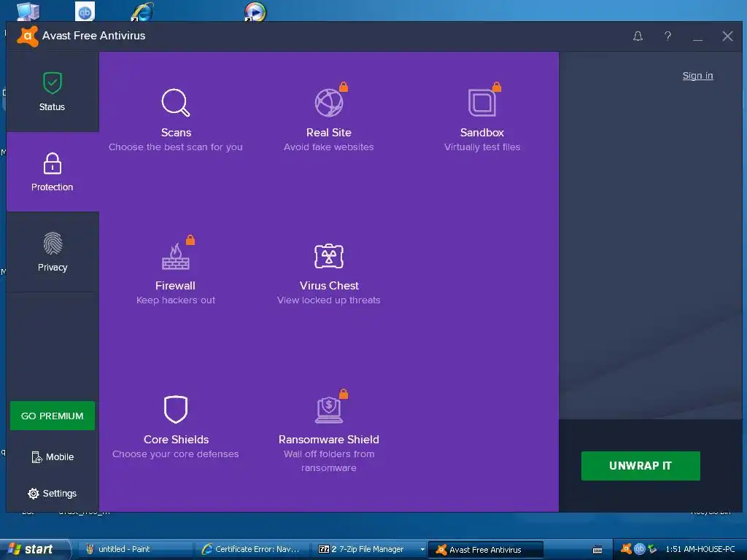Image resolution: width=747 pixels, height=560 pixels.
Task: Click the Scans title text
Action: tap(176, 133)
